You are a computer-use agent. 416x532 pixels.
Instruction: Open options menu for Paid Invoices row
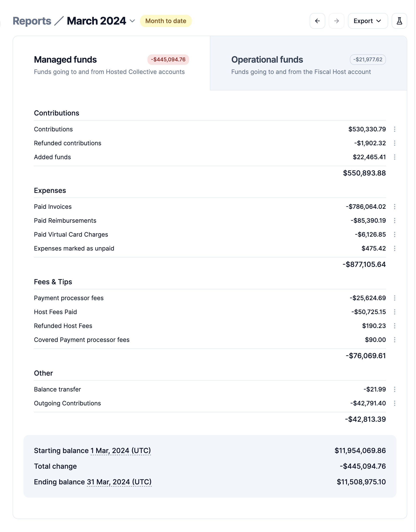394,207
